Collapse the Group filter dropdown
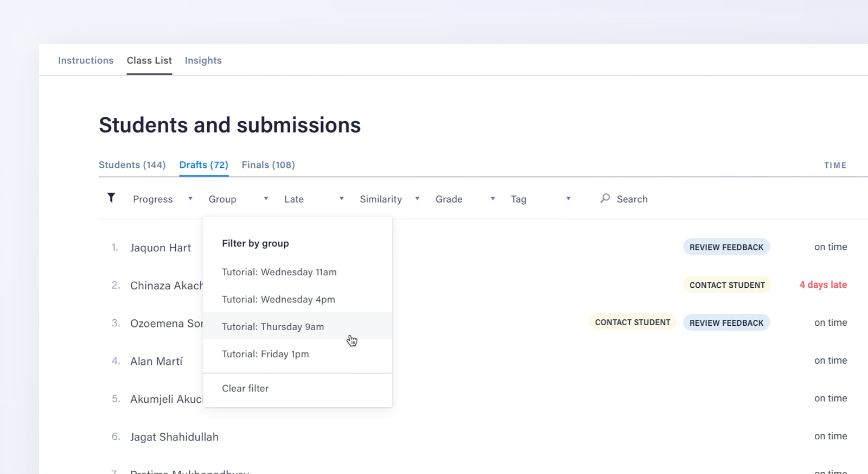868x474 pixels. pos(238,199)
